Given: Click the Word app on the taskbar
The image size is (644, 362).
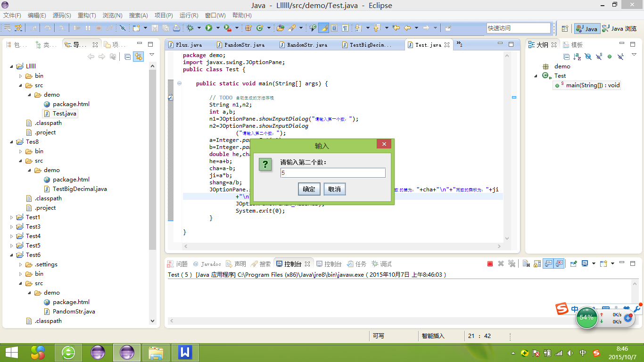Looking at the screenshot, I should pos(185,353).
